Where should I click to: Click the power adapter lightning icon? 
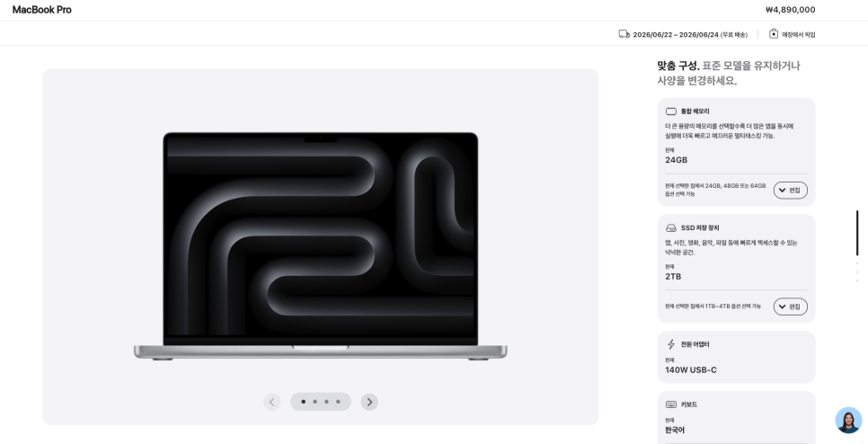click(x=671, y=344)
